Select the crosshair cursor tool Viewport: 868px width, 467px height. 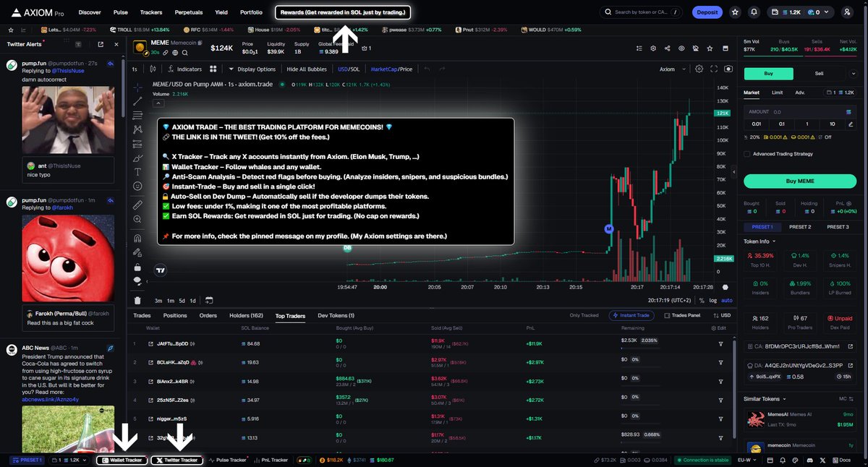pyautogui.click(x=137, y=87)
